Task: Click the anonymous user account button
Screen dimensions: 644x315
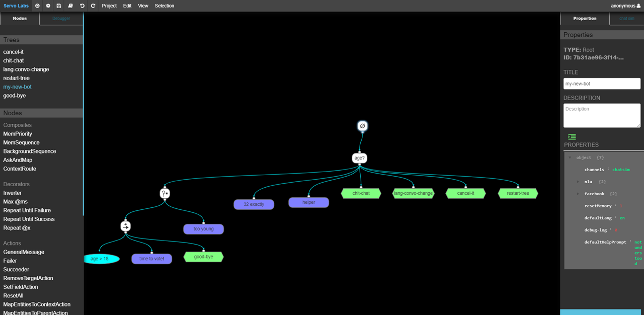Action: pyautogui.click(x=625, y=6)
